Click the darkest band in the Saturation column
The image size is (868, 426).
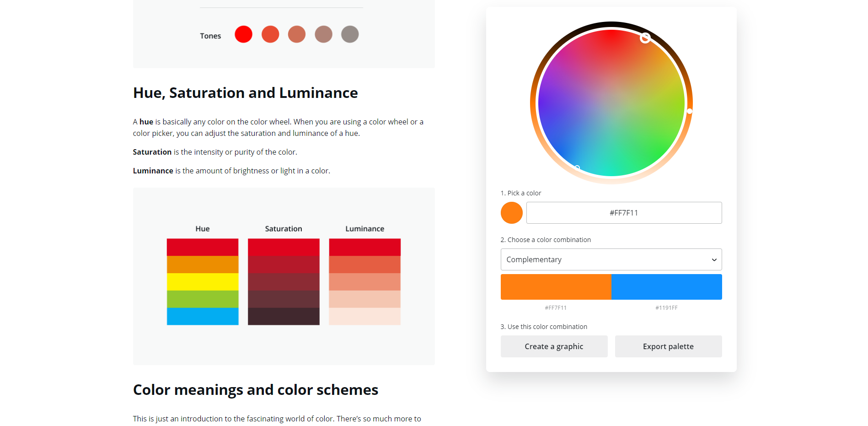pos(284,317)
